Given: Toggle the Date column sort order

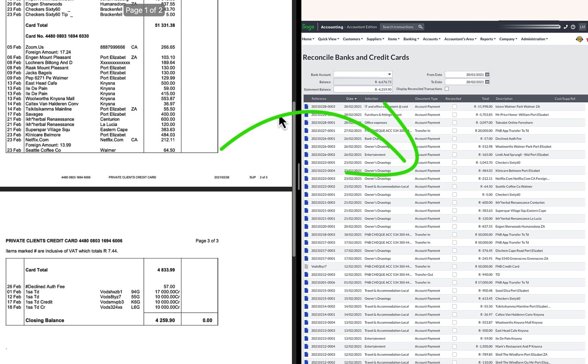Looking at the screenshot, I should [x=351, y=98].
